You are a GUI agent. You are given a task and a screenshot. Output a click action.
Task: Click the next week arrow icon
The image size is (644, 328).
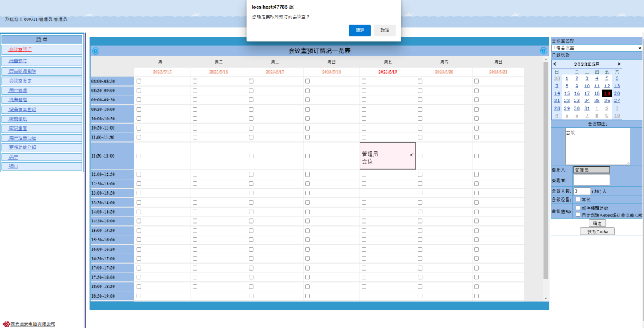[x=543, y=51]
